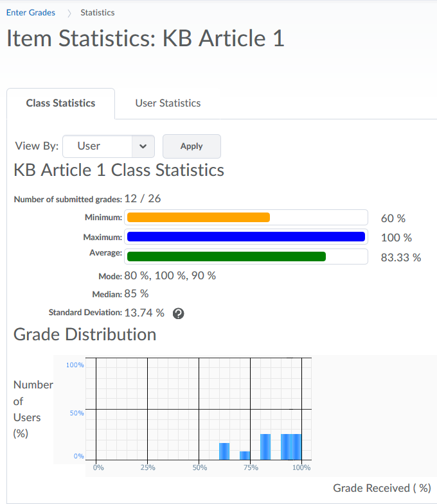The image size is (437, 504).
Task: Click the green Average progress bar
Action: pyautogui.click(x=226, y=257)
